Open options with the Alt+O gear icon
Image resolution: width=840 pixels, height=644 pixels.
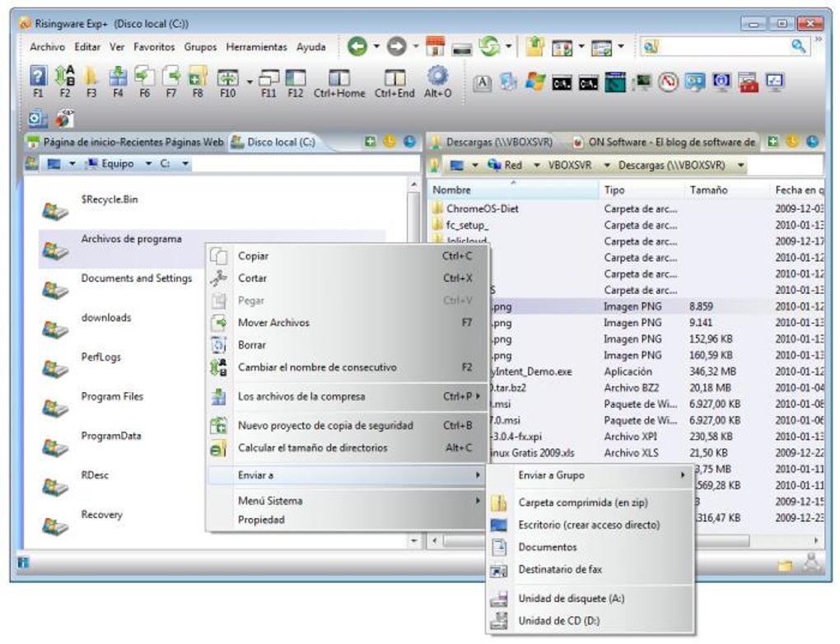[x=436, y=75]
